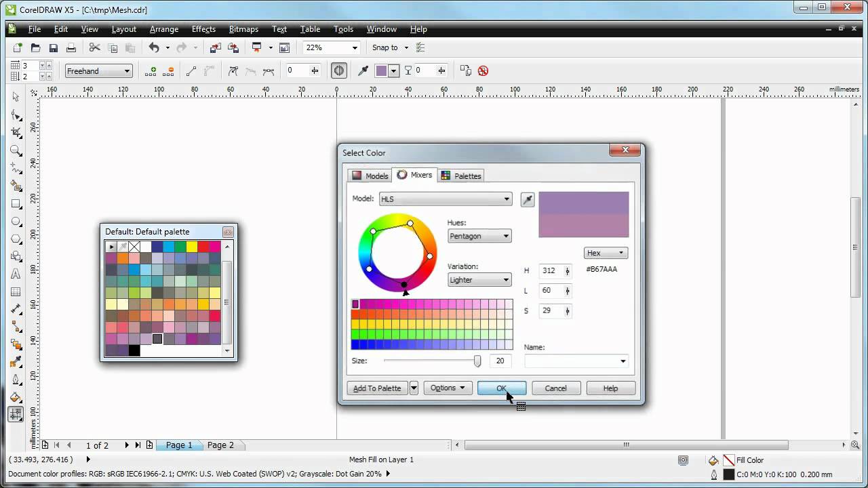Viewport: 868px width, 488px height.
Task: Open the mesh color picker dropdown in property bar
Action: [393, 70]
